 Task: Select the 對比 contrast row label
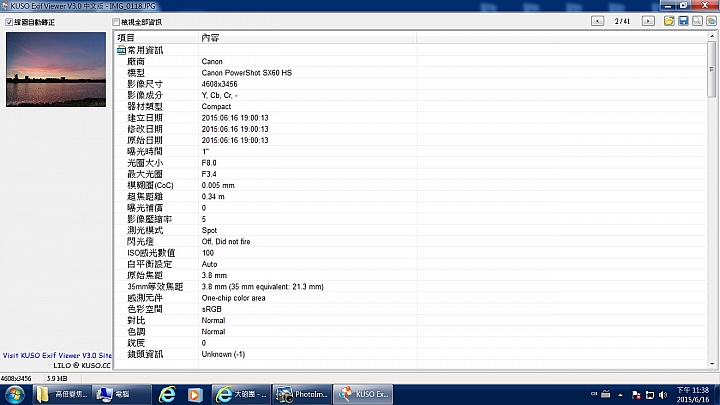136,321
